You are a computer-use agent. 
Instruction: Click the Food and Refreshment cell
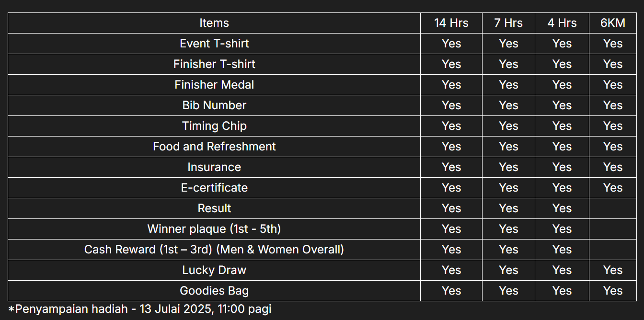coord(214,147)
